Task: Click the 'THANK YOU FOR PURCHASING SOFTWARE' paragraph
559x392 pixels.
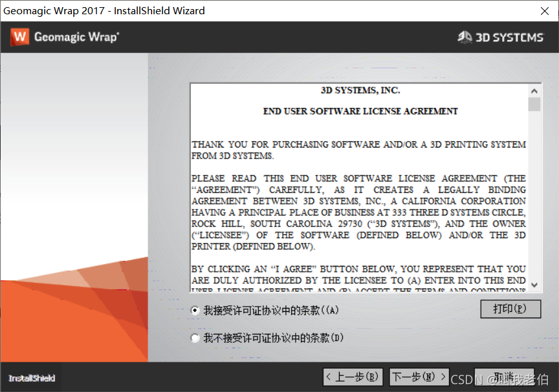Action: click(x=358, y=150)
